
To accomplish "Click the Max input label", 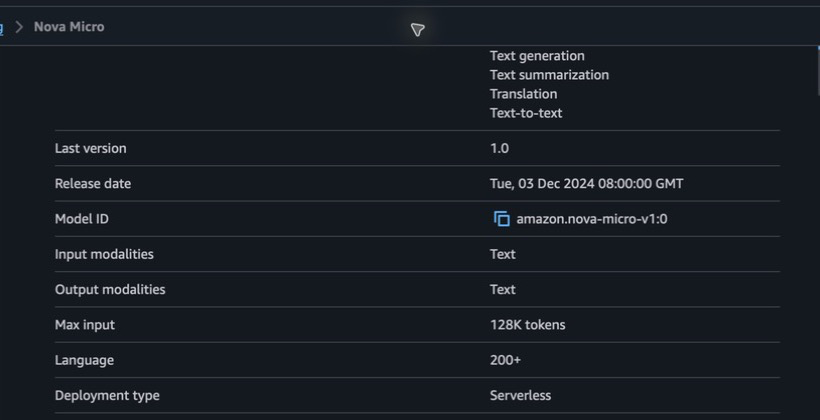I will click(x=85, y=325).
